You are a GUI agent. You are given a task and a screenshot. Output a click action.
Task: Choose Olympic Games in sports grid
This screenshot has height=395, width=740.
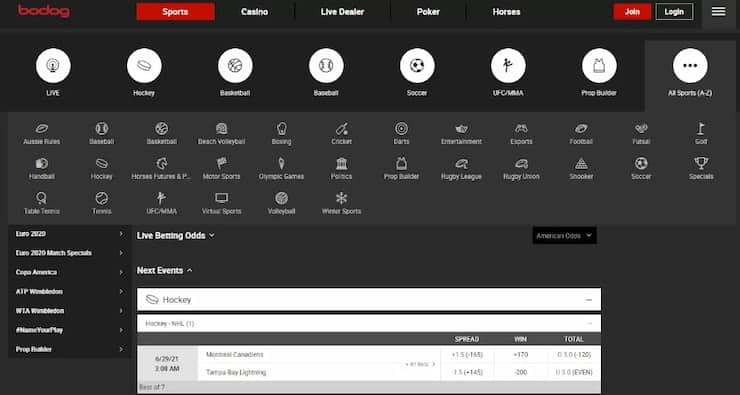281,169
